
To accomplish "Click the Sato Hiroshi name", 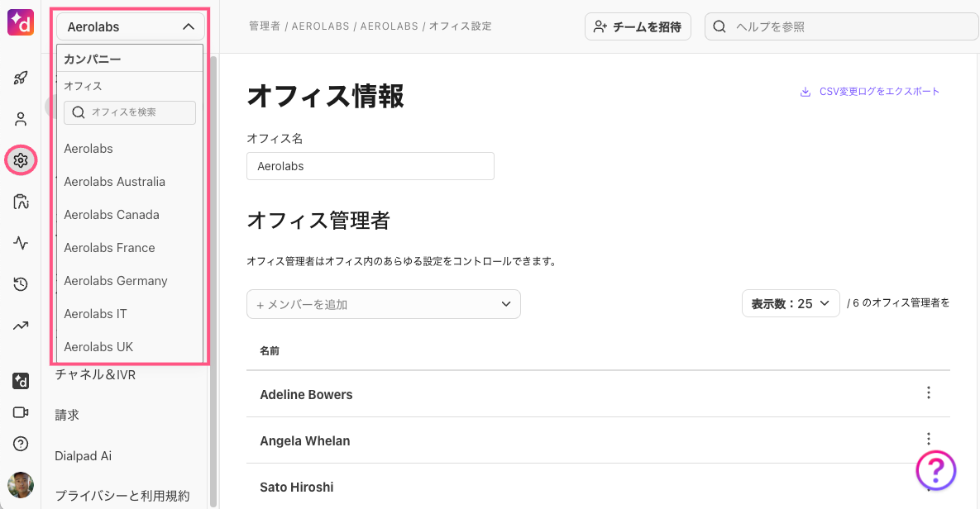I will (x=297, y=488).
